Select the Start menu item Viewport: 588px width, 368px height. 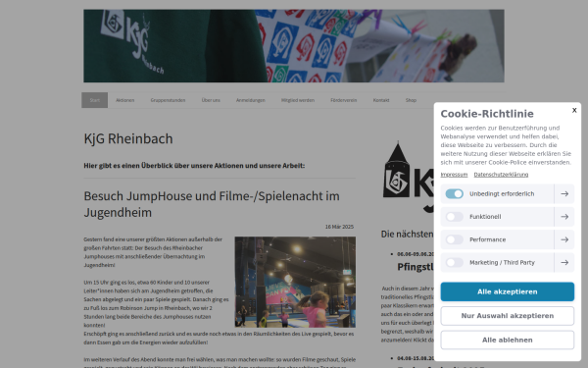(94, 100)
